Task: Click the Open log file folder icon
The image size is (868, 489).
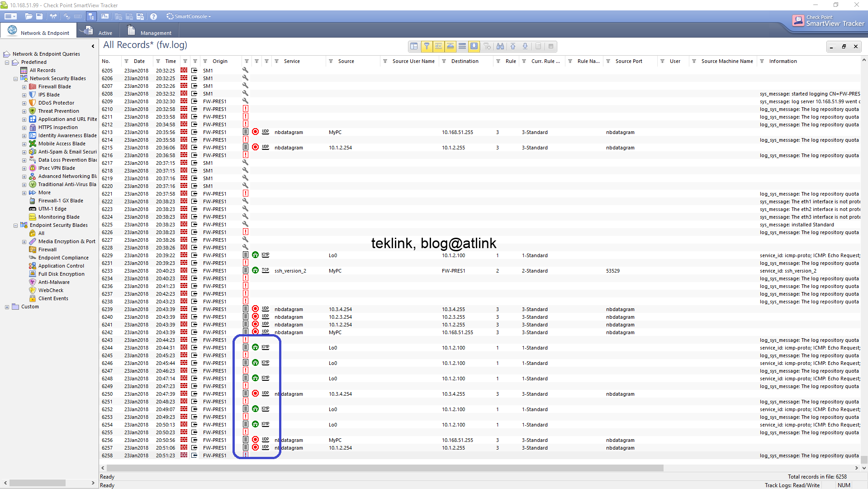Action: pyautogui.click(x=28, y=16)
